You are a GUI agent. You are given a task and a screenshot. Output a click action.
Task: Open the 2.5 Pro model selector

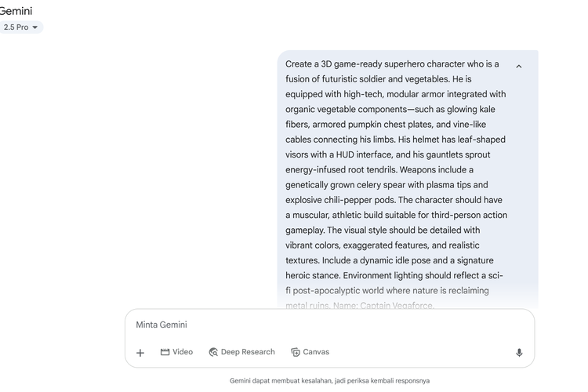click(20, 27)
